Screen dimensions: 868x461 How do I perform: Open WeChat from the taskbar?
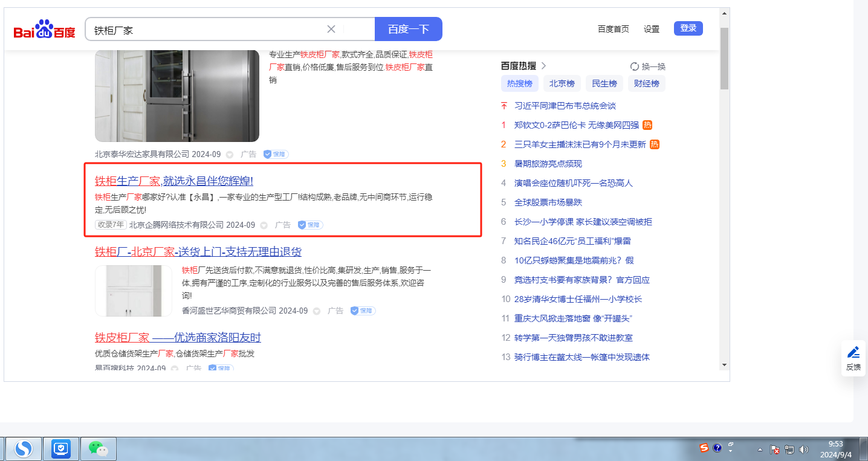point(99,449)
